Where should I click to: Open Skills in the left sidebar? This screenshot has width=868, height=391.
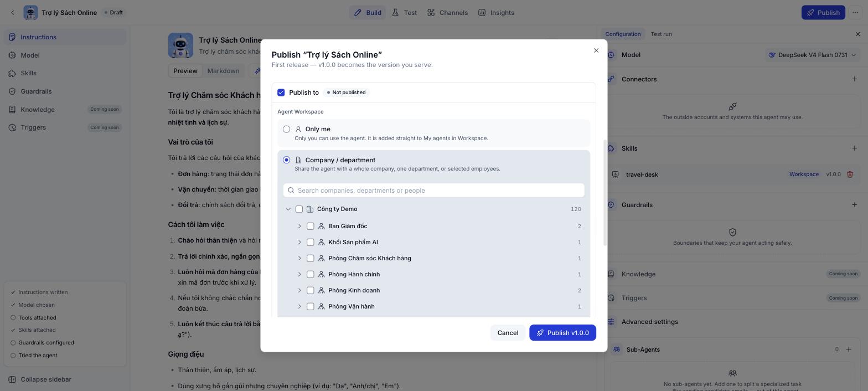(x=64, y=73)
